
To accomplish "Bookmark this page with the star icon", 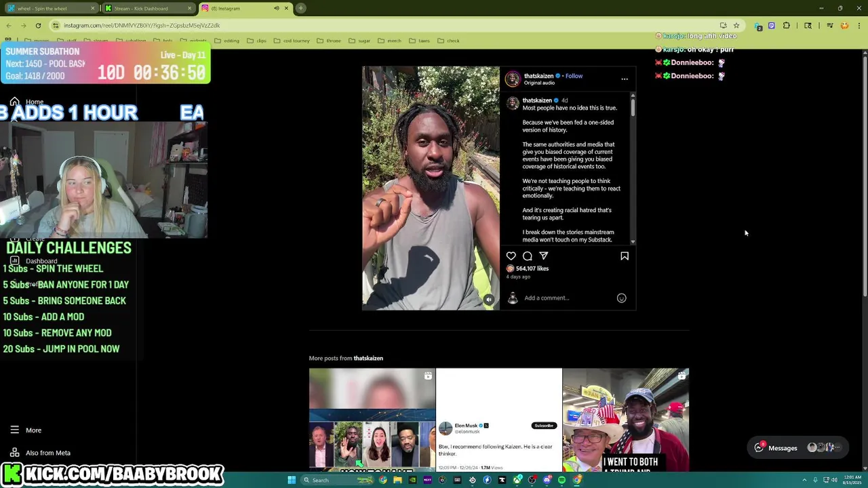I will tap(736, 25).
